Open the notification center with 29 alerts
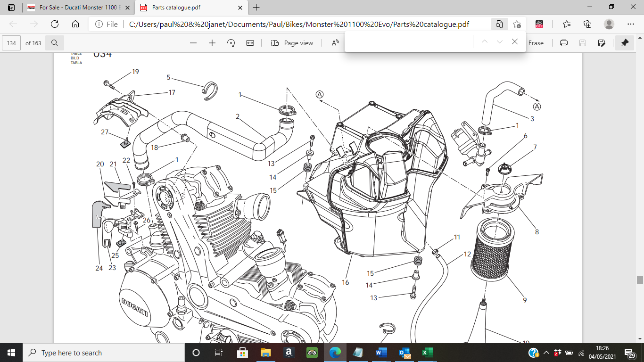The width and height of the screenshot is (644, 362). point(631,353)
